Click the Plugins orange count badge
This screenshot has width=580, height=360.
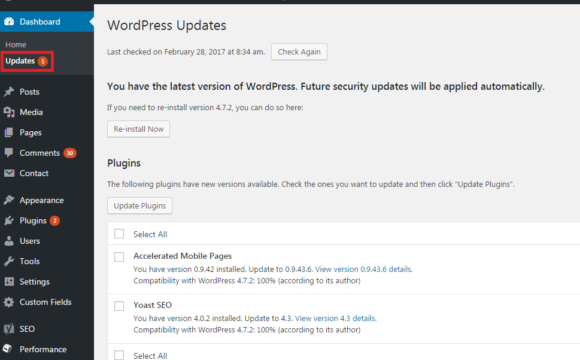tap(55, 221)
